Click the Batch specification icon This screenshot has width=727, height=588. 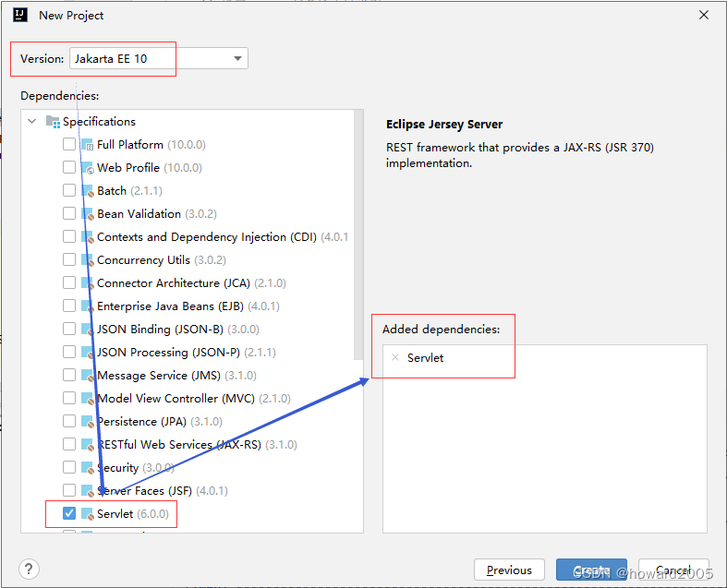coord(88,191)
